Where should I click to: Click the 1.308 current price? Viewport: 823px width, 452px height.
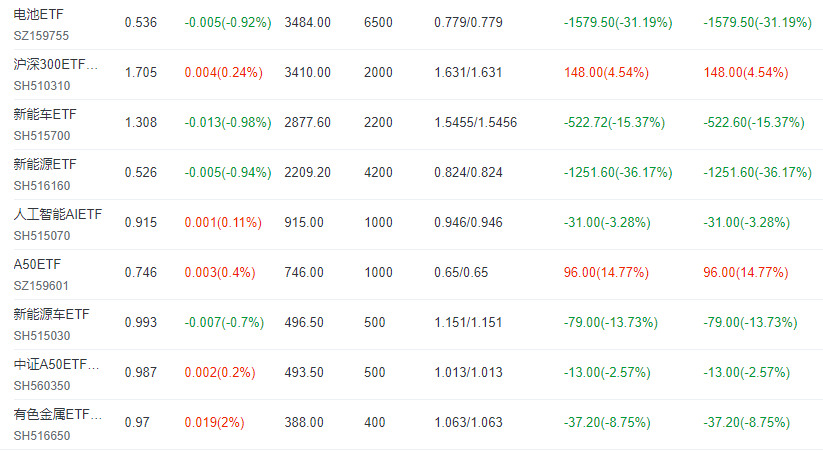pyautogui.click(x=141, y=122)
